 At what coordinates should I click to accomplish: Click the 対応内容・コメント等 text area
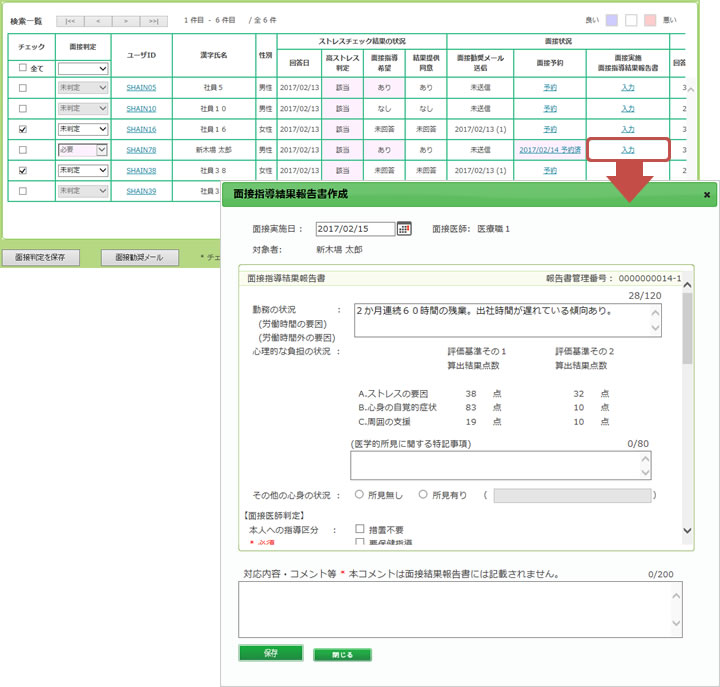click(460, 609)
